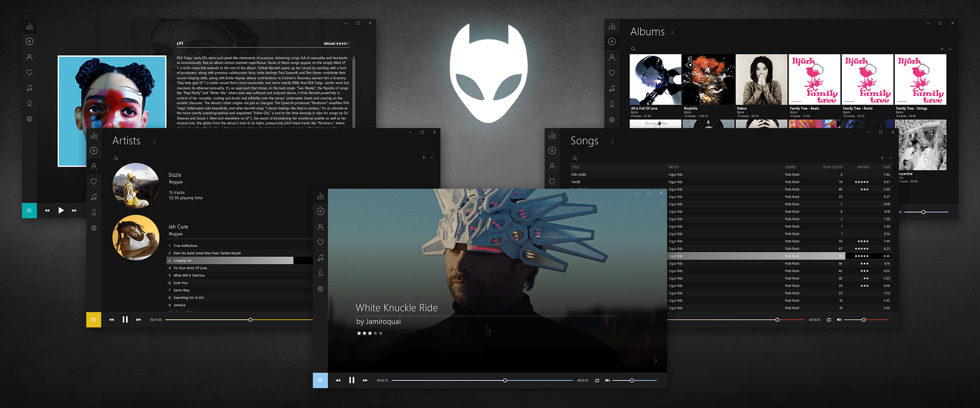Image resolution: width=980 pixels, height=408 pixels.
Task: Open Songs music note icon in Albums window sidebar
Action: click(x=612, y=88)
